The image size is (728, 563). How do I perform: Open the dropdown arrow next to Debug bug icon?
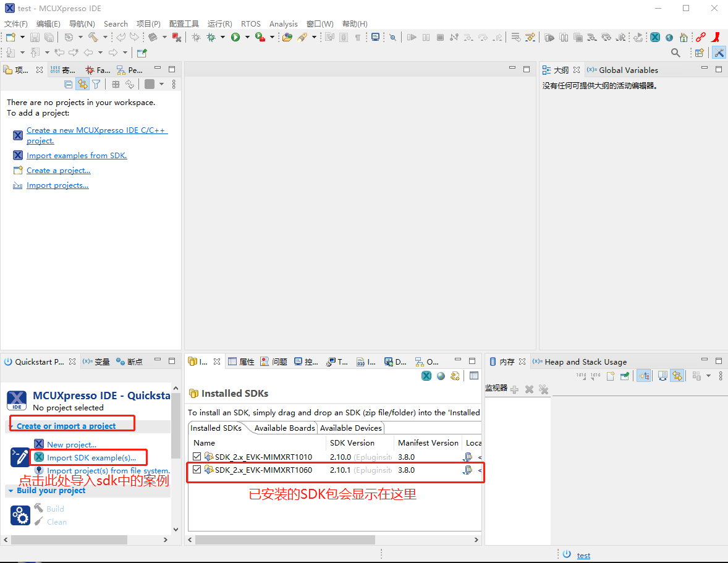[x=222, y=37]
